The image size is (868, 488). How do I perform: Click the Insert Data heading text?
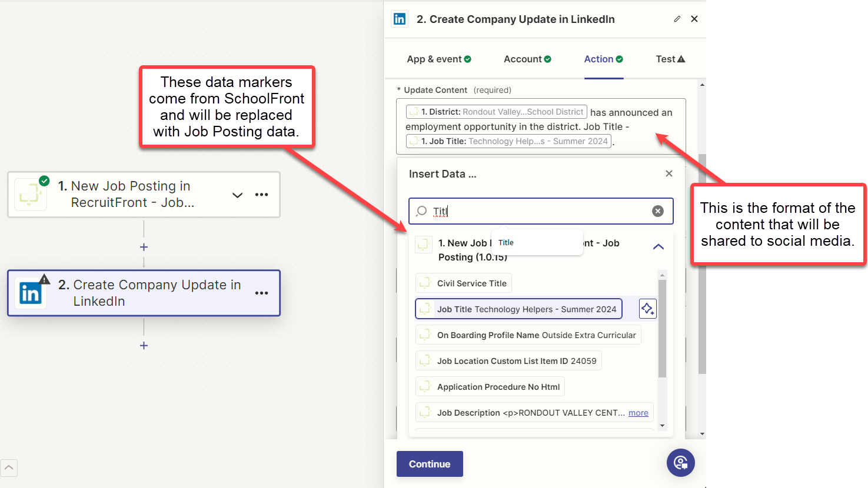443,174
